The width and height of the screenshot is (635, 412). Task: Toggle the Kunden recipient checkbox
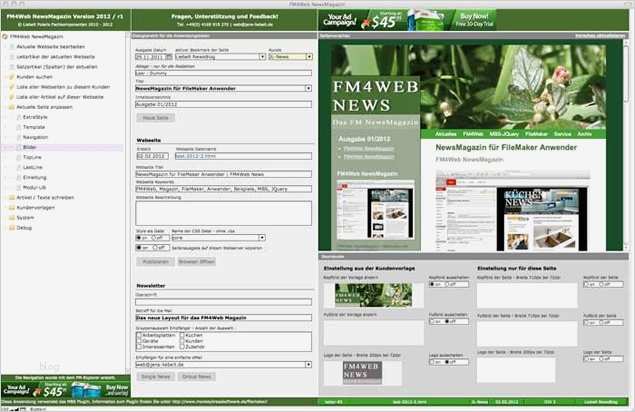coord(182,341)
